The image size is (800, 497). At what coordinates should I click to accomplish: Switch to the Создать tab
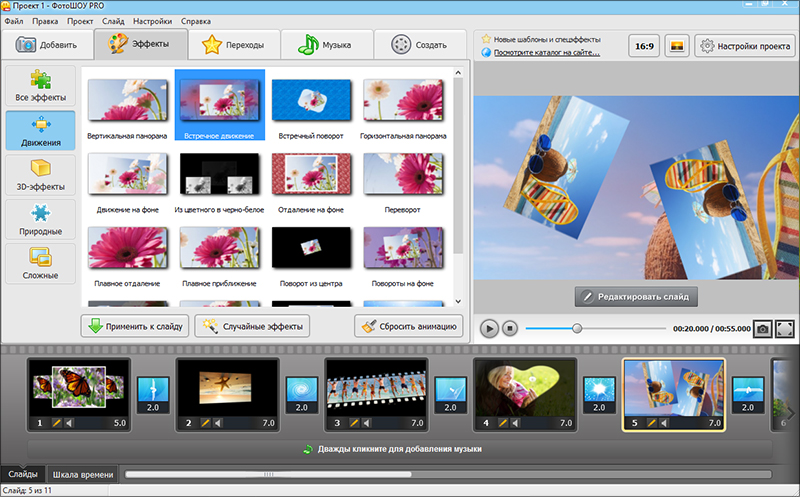[x=419, y=45]
